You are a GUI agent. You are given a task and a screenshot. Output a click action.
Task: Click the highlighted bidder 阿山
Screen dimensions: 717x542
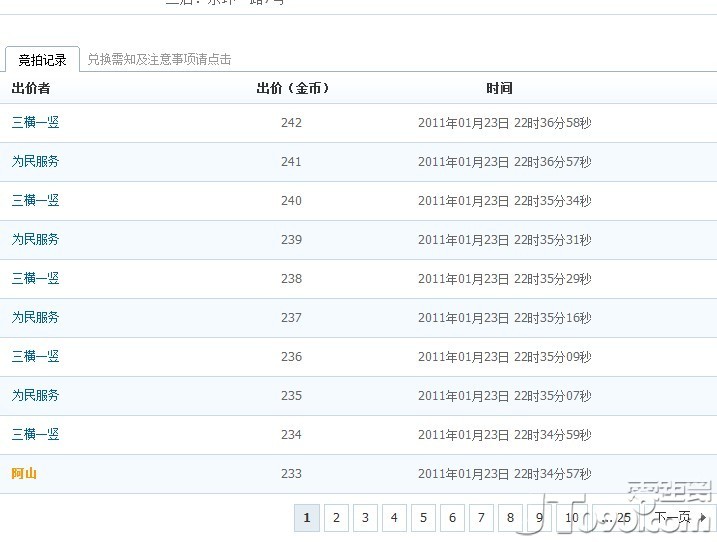click(x=24, y=474)
